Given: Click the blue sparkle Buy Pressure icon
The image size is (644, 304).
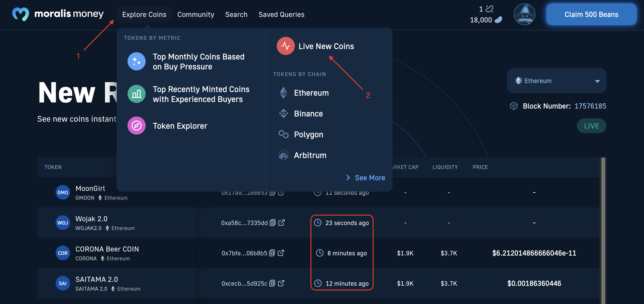Looking at the screenshot, I should pos(137,61).
